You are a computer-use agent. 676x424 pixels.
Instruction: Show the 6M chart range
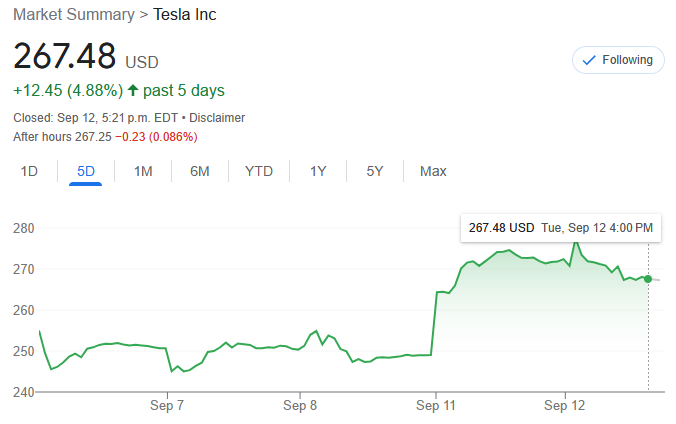tap(200, 171)
